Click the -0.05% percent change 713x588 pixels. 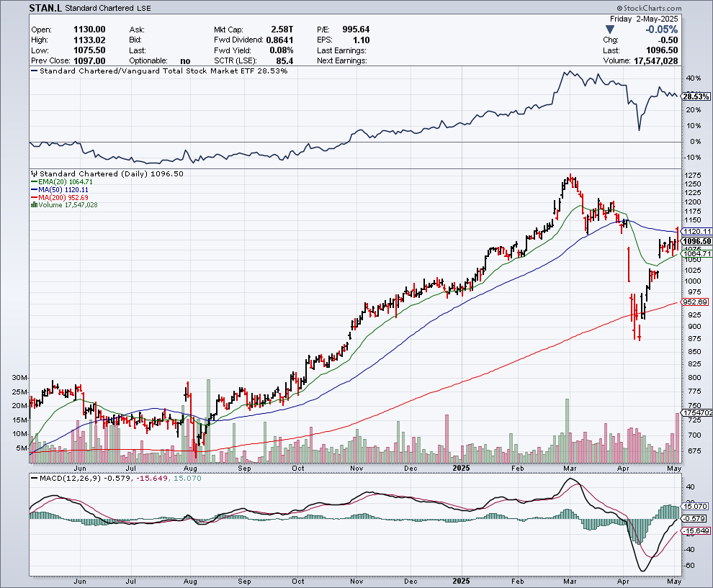coord(662,30)
